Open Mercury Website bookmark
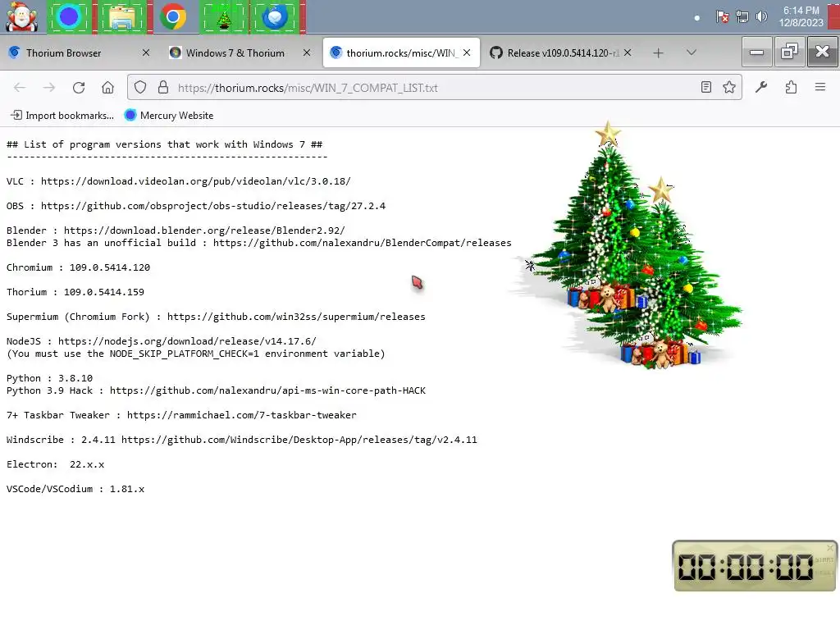This screenshot has height=630, width=840. coord(169,115)
